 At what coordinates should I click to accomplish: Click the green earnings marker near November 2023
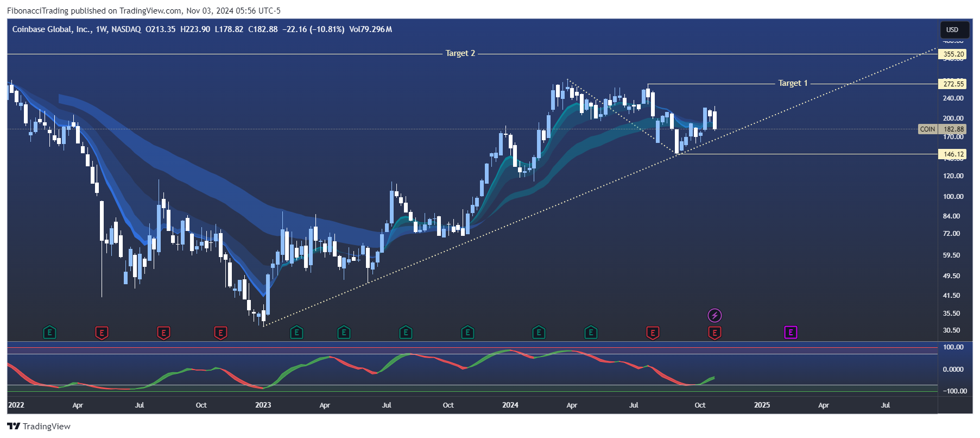467,332
